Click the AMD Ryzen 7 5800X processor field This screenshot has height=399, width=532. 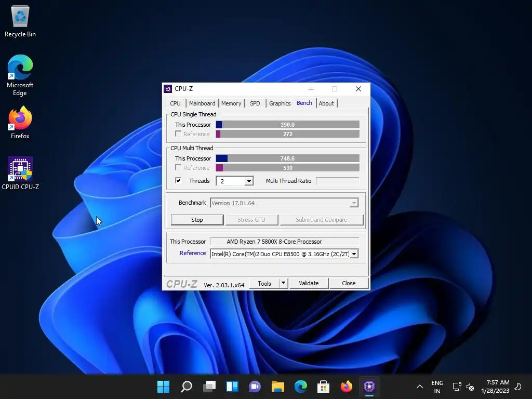[284, 242]
